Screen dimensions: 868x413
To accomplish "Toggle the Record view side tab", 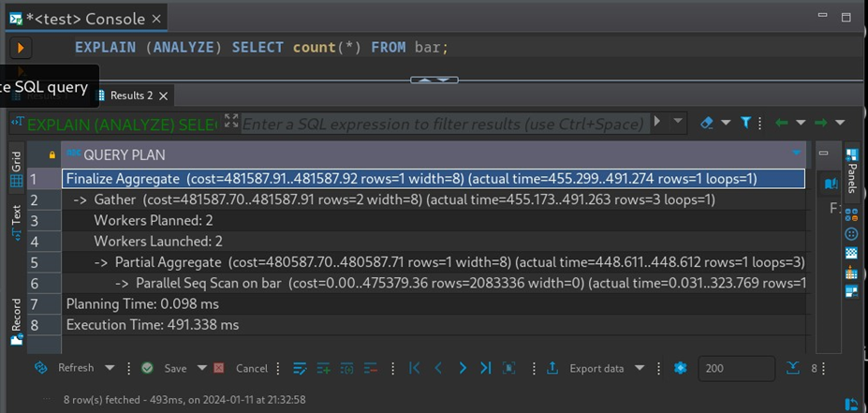I will (17, 321).
